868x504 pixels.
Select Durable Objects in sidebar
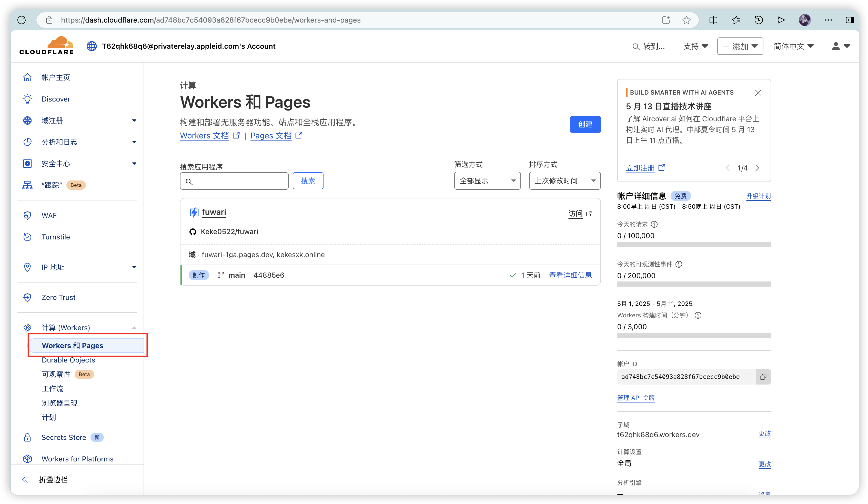[68, 360]
